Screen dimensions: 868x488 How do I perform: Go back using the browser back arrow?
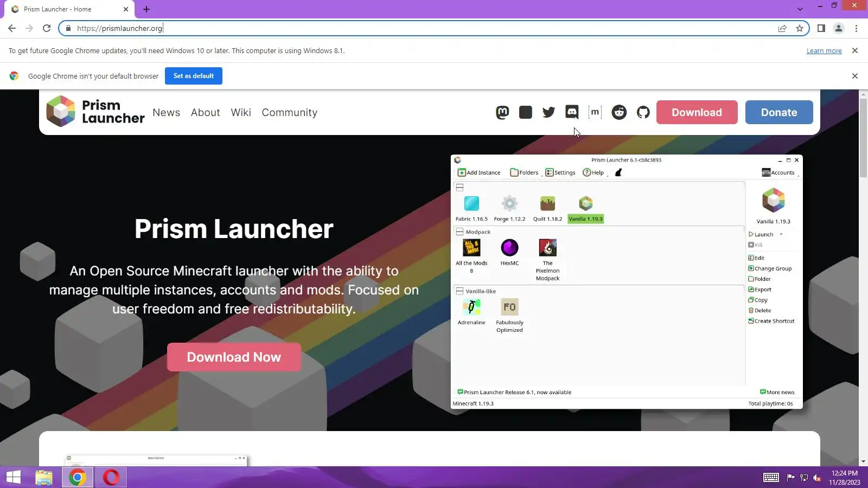12,28
